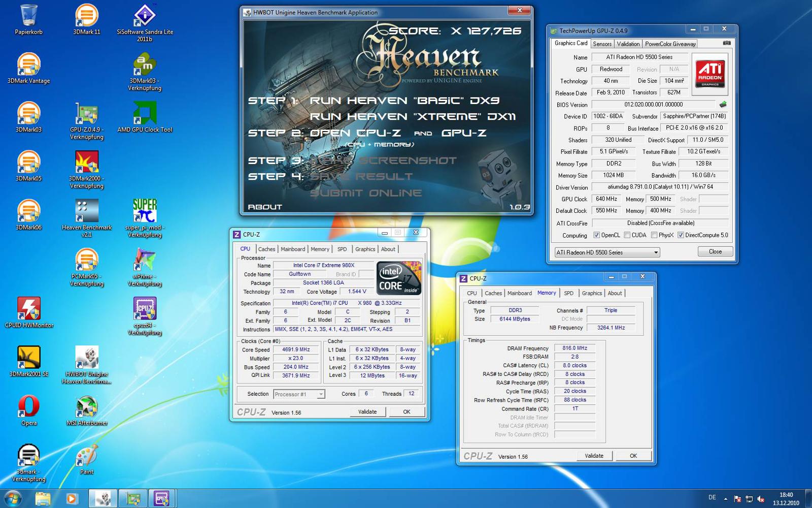Launch wPrime Verknüpfung desktop icon
This screenshot has width=812, height=508.
pyautogui.click(x=145, y=267)
